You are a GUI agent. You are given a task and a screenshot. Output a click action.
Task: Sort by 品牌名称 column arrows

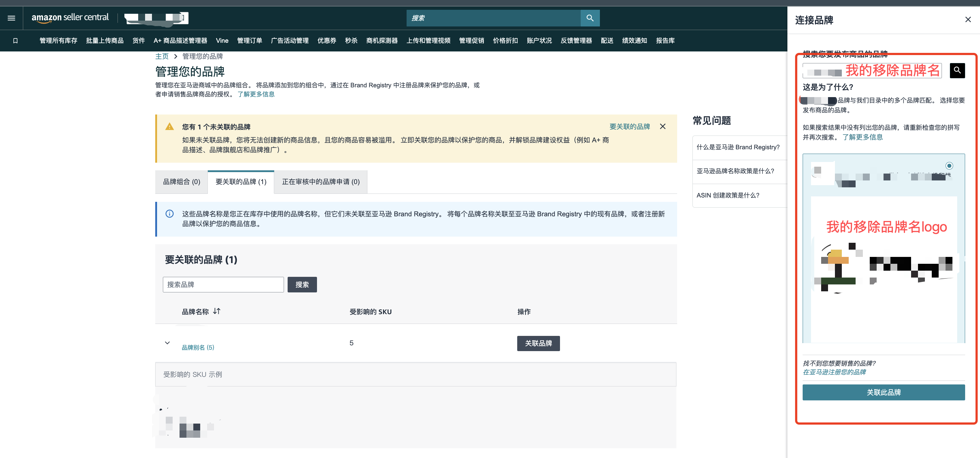point(217,311)
